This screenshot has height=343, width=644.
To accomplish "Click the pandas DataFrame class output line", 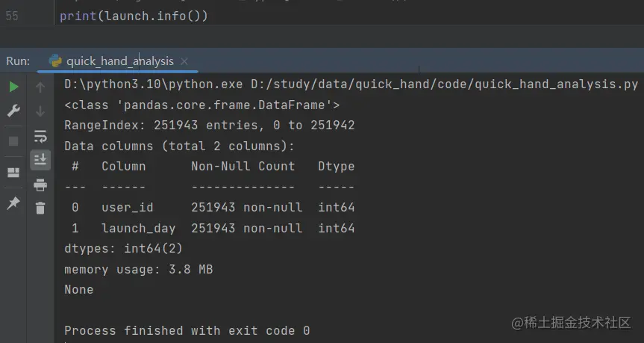I will pyautogui.click(x=202, y=105).
